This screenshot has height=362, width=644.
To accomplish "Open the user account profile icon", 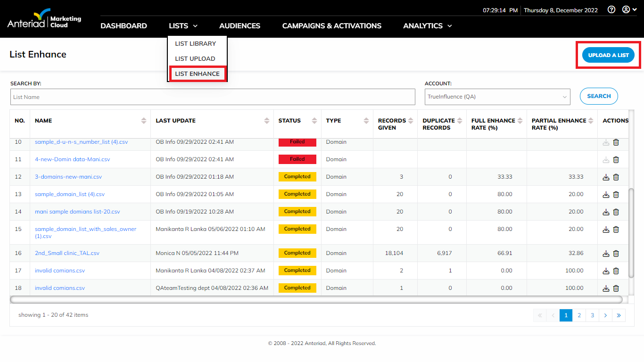I will point(629,9).
